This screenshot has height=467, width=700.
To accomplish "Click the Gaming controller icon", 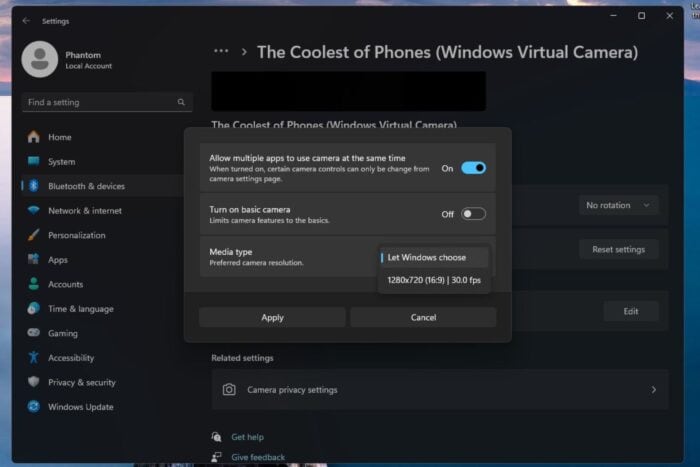I will [34, 333].
